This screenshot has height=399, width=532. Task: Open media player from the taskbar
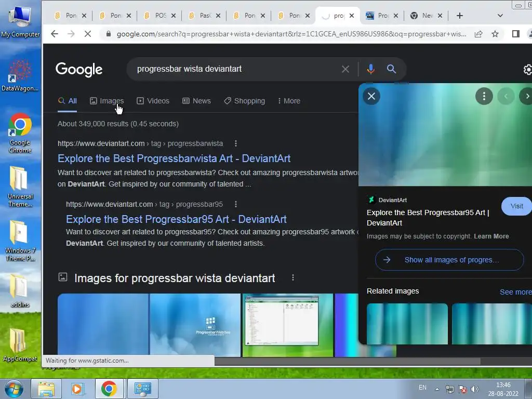click(77, 389)
